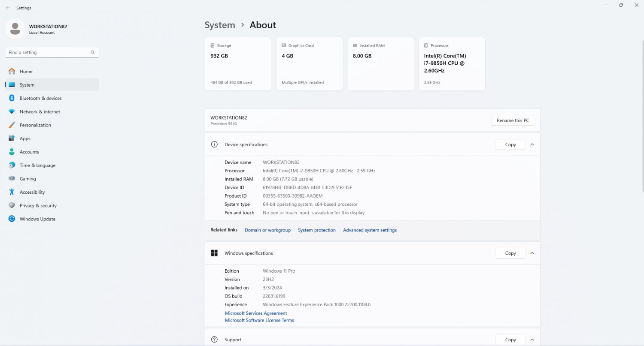
Task: Click the Apps icon in sidebar
Action: pyautogui.click(x=12, y=138)
